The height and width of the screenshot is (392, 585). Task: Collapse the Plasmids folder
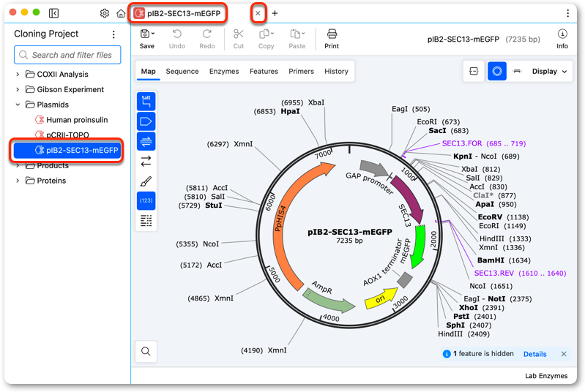click(x=18, y=105)
